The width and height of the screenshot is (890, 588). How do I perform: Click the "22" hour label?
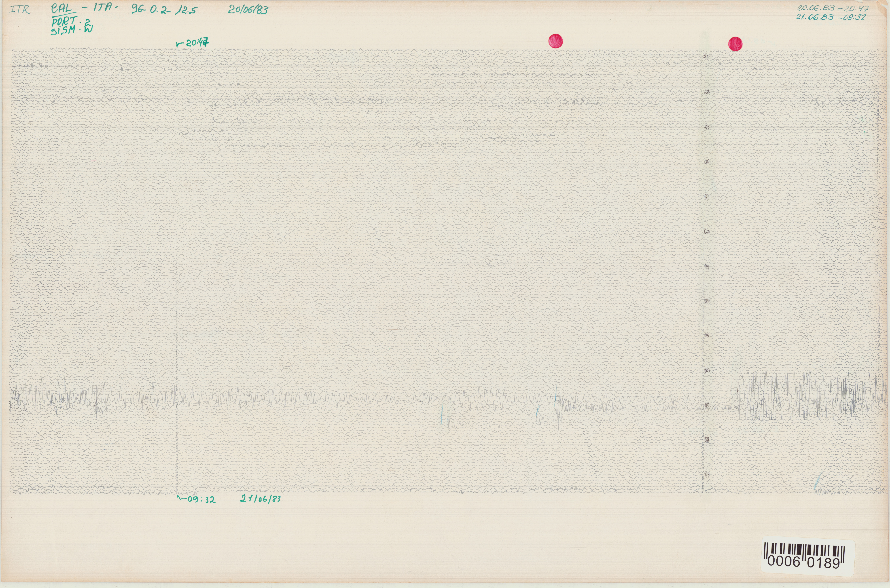707,92
